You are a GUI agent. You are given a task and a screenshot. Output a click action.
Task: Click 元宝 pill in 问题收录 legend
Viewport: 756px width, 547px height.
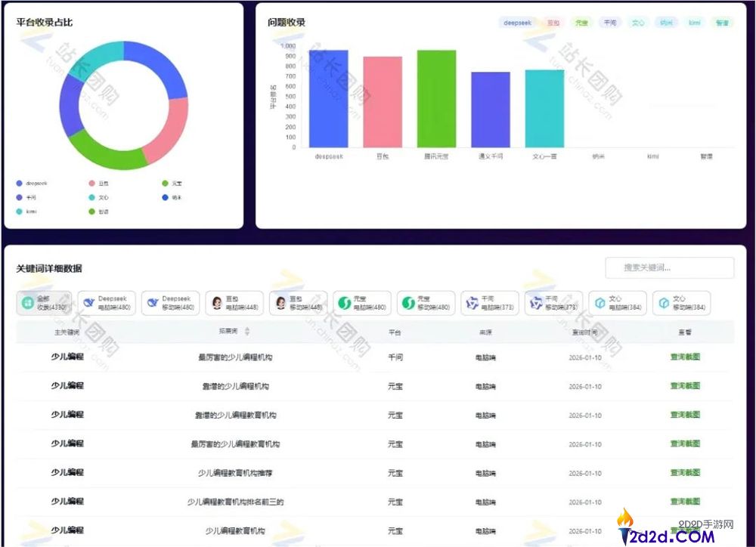click(581, 23)
